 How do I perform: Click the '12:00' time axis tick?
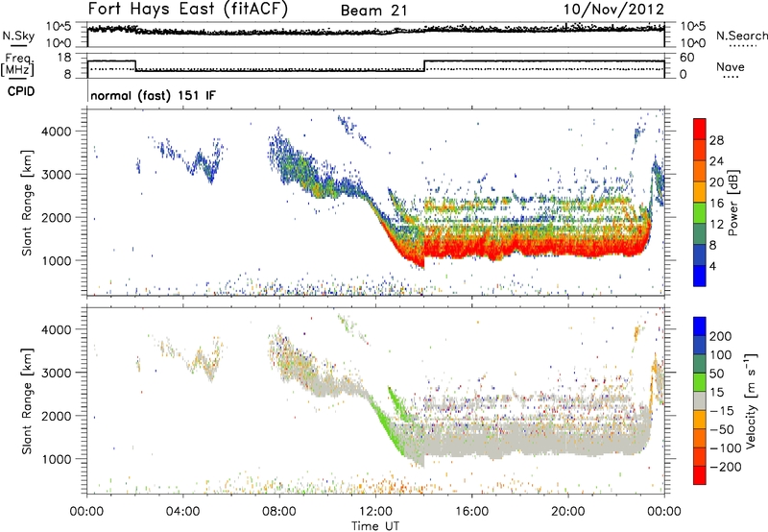(x=375, y=512)
